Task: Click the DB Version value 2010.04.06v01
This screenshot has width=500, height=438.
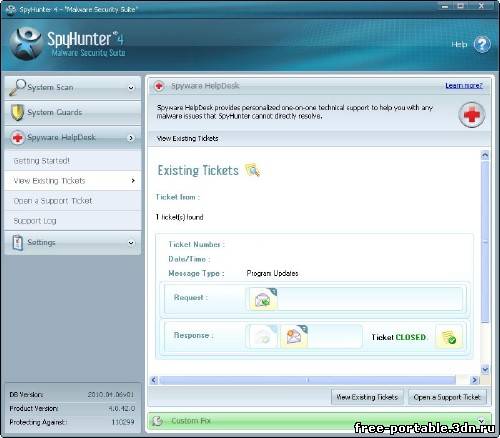Action: [x=111, y=395]
